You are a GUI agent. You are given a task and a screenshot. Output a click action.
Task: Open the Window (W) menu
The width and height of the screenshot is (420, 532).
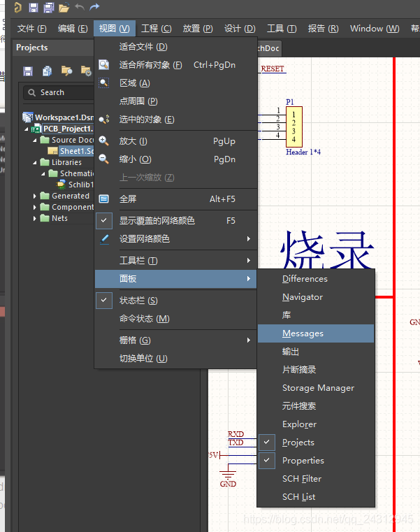pyautogui.click(x=375, y=29)
